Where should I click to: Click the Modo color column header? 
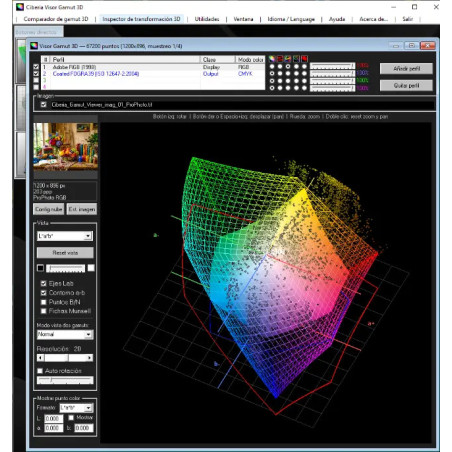pos(250,59)
